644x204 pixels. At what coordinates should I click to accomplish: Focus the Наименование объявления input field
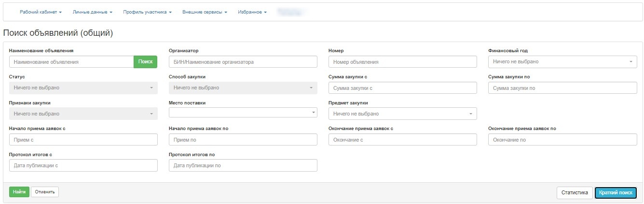click(x=71, y=62)
